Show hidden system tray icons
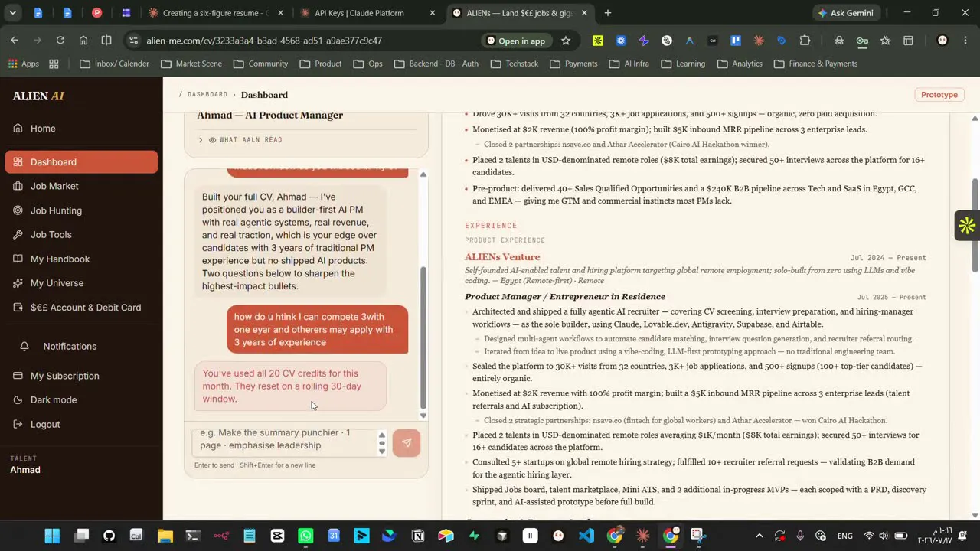Image resolution: width=980 pixels, height=551 pixels. pyautogui.click(x=759, y=536)
